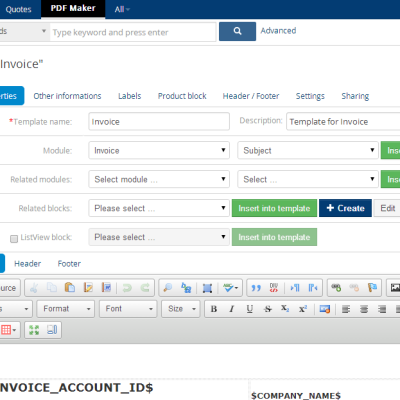Open the Sharing tab
The image size is (400, 400).
[x=355, y=96]
